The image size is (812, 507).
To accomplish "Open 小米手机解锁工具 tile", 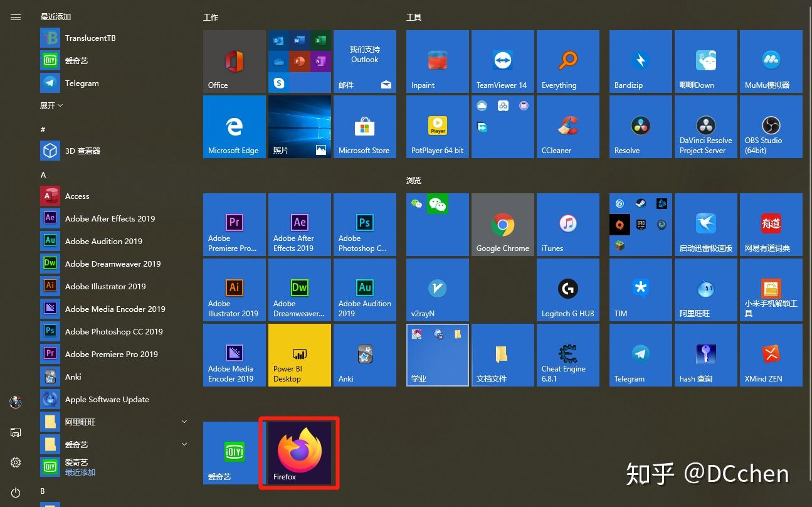I will coord(771,290).
